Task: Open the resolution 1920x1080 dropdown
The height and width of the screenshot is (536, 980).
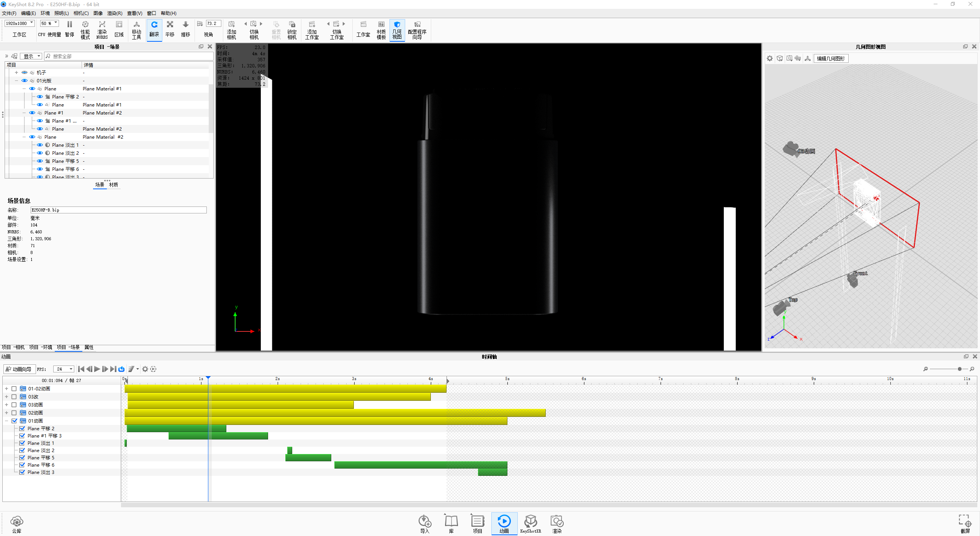Action: [32, 23]
